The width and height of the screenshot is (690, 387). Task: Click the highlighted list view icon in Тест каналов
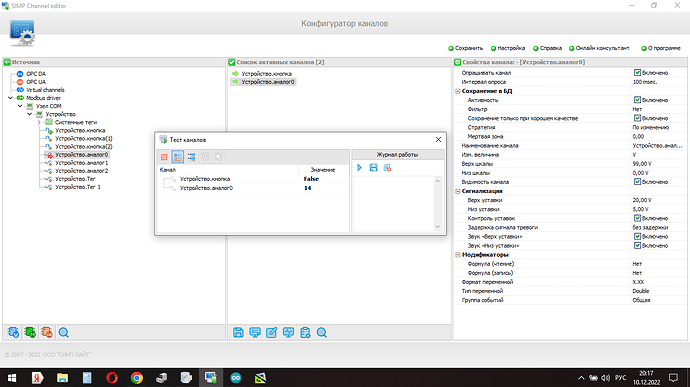(x=178, y=157)
